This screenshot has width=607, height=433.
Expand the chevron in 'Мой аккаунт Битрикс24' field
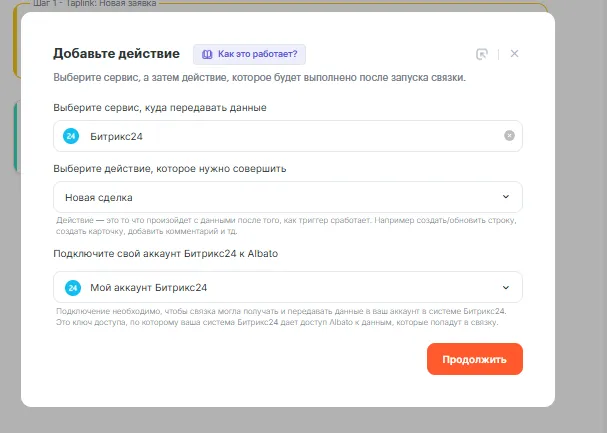click(x=505, y=287)
